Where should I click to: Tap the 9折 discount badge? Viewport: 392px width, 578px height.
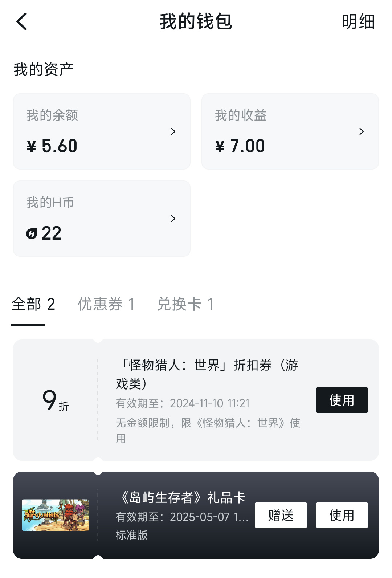click(x=55, y=401)
